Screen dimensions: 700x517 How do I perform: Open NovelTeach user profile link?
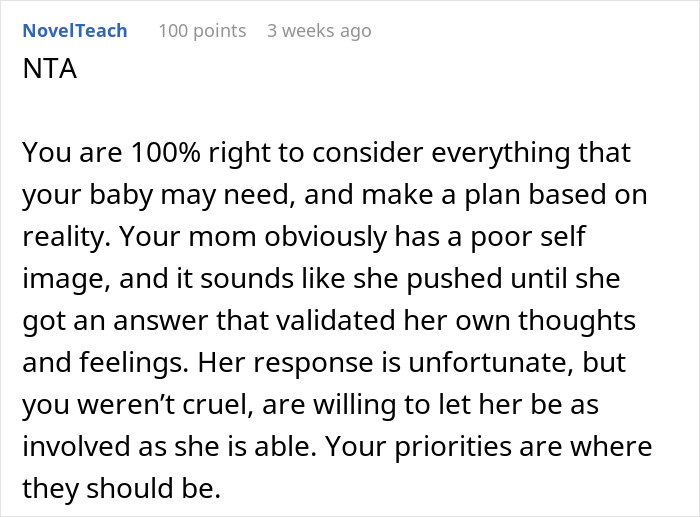(75, 31)
